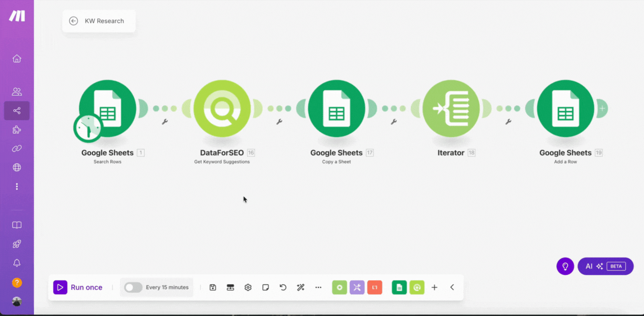Open the Team sidebar icon
Screen dimensions: 644x316
[17, 91]
